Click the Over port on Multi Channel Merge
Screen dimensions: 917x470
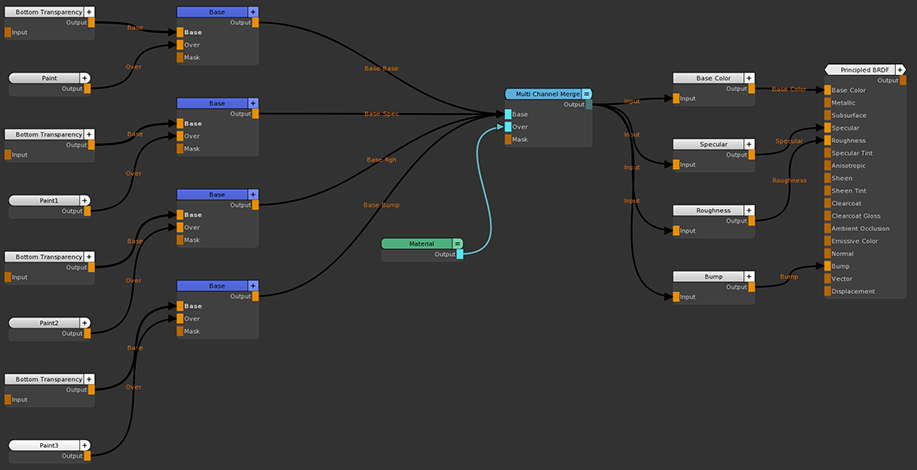coord(509,127)
